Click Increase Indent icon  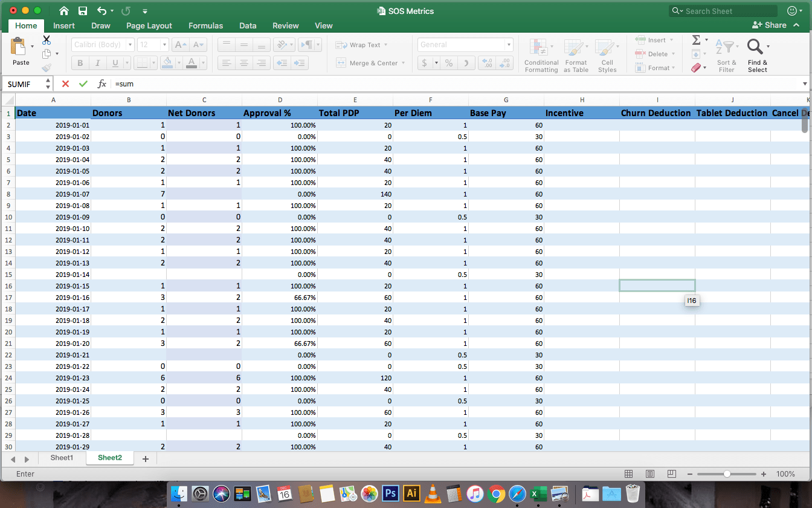(300, 63)
